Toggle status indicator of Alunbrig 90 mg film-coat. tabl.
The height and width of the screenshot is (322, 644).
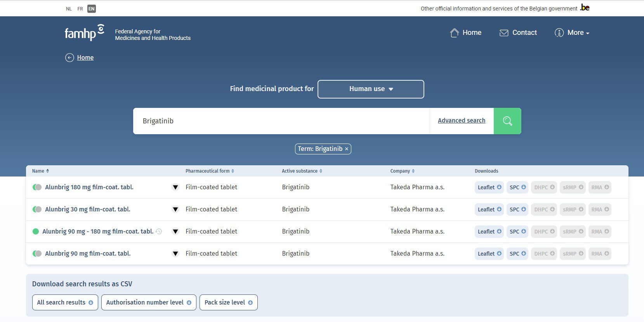tap(37, 254)
